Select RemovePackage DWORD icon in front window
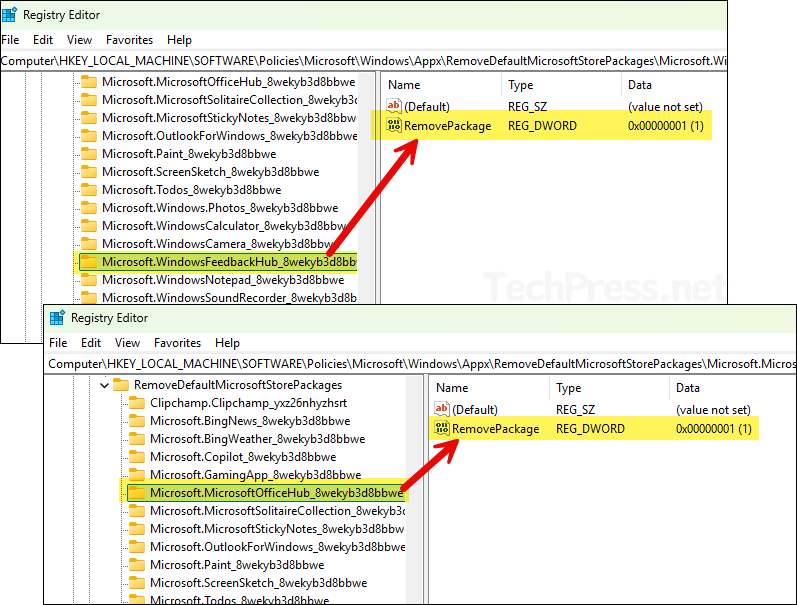Image resolution: width=797 pixels, height=605 pixels. pyautogui.click(x=442, y=428)
